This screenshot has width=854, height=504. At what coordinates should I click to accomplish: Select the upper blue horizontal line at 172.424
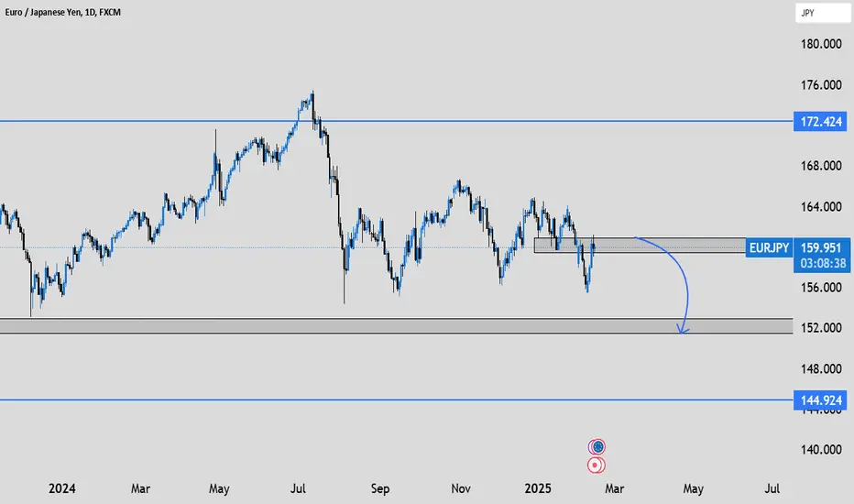[396, 121]
